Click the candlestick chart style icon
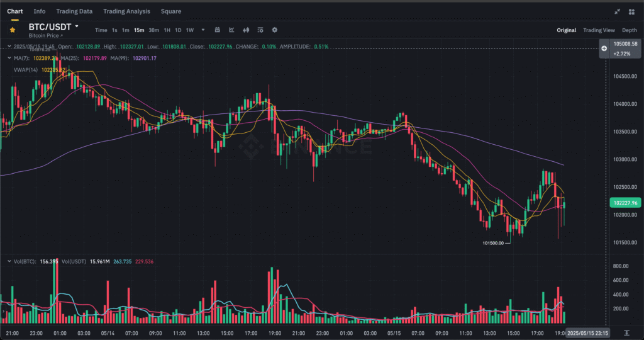 click(246, 30)
